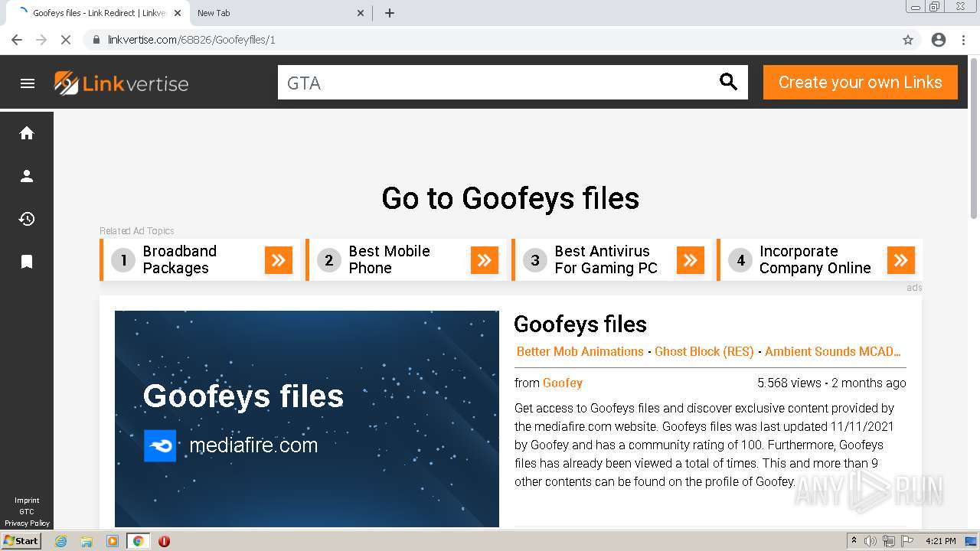
Task: Open the file explorer taskbar icon
Action: [87, 541]
